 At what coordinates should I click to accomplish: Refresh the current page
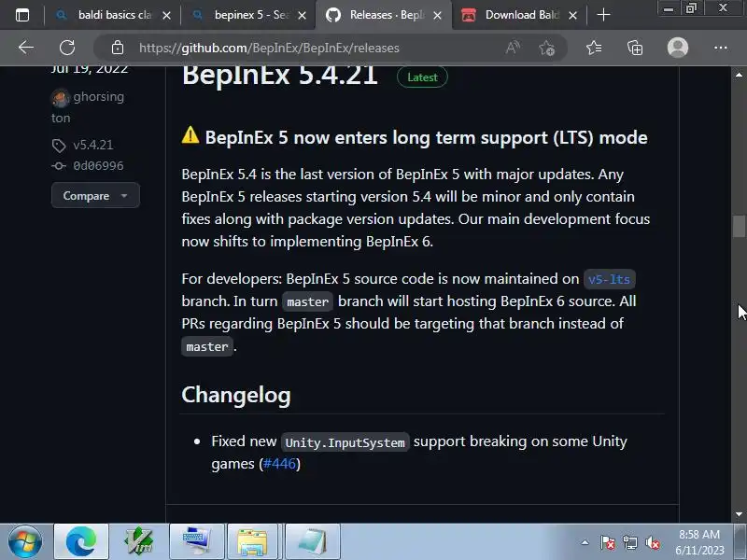pyautogui.click(x=67, y=48)
